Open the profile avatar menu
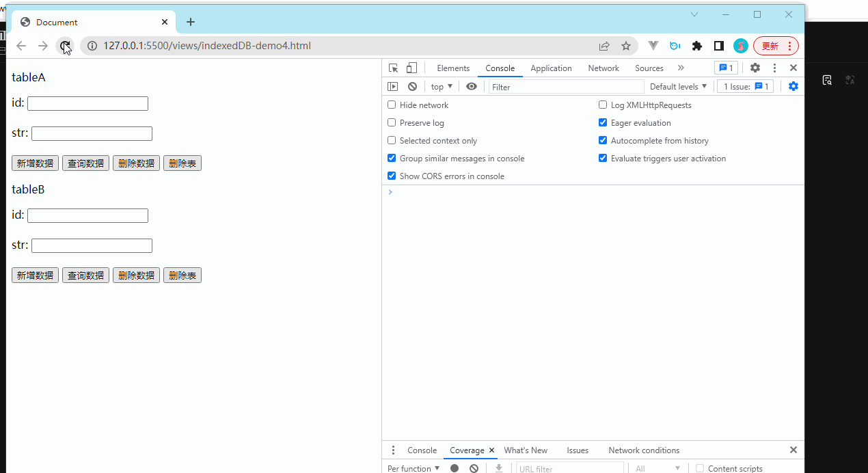The height and width of the screenshot is (473, 868). tap(740, 46)
